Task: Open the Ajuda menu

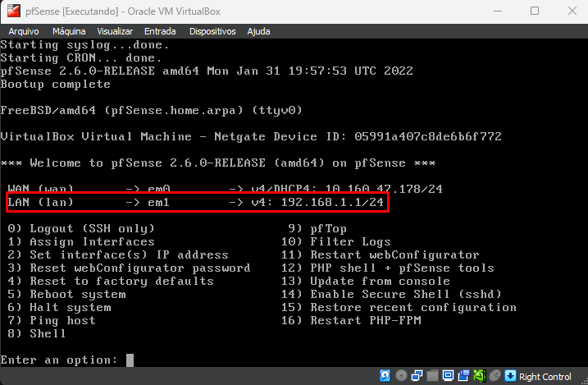Action: (x=258, y=31)
